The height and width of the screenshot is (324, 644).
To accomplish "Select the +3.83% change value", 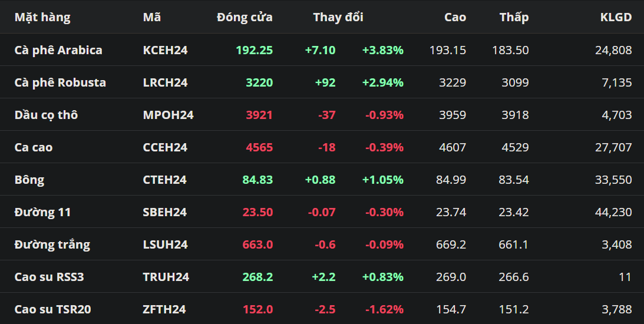I will 382,50.
